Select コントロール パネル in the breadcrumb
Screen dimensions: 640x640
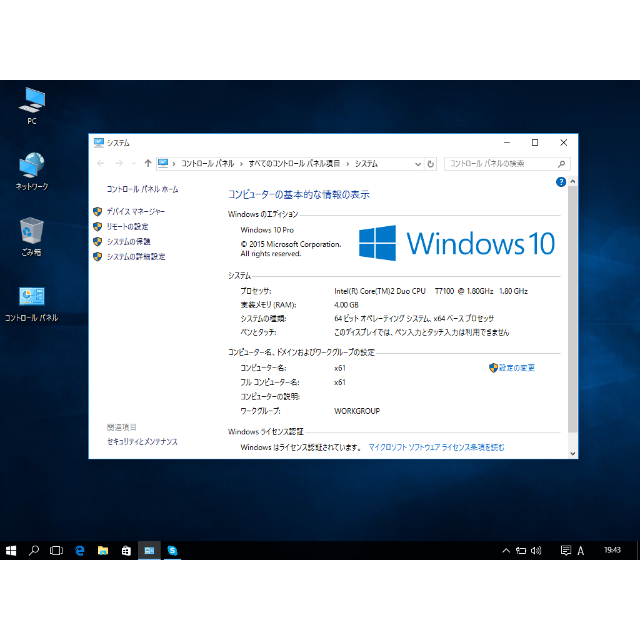click(x=208, y=164)
